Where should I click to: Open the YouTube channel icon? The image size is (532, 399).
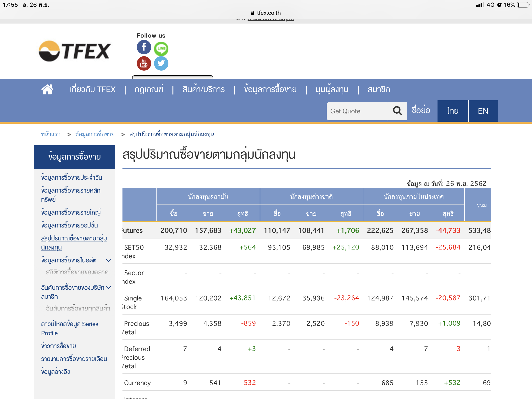pos(144,63)
